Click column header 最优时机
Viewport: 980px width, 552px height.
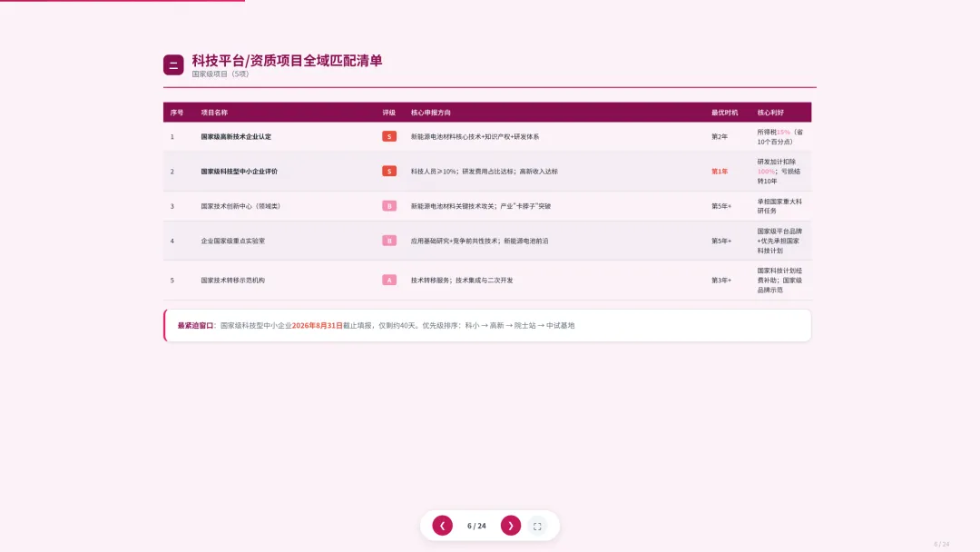coord(724,113)
